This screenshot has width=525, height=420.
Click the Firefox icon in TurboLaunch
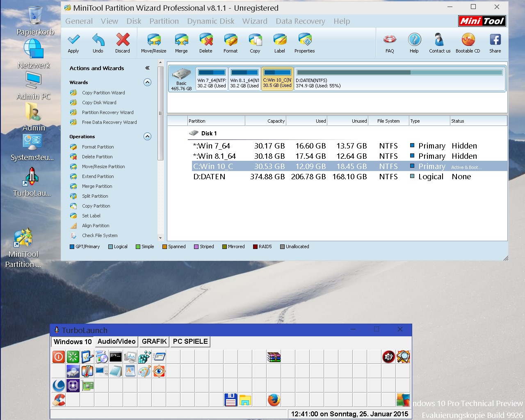274,399
